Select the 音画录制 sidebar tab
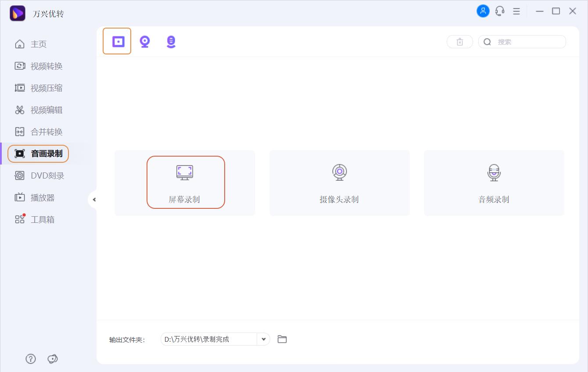 42,154
